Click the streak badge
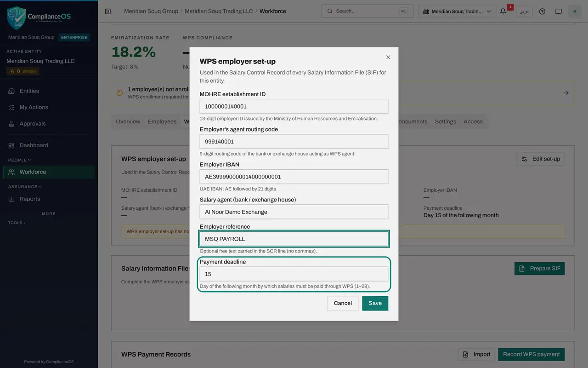588x368 pixels. point(23,71)
